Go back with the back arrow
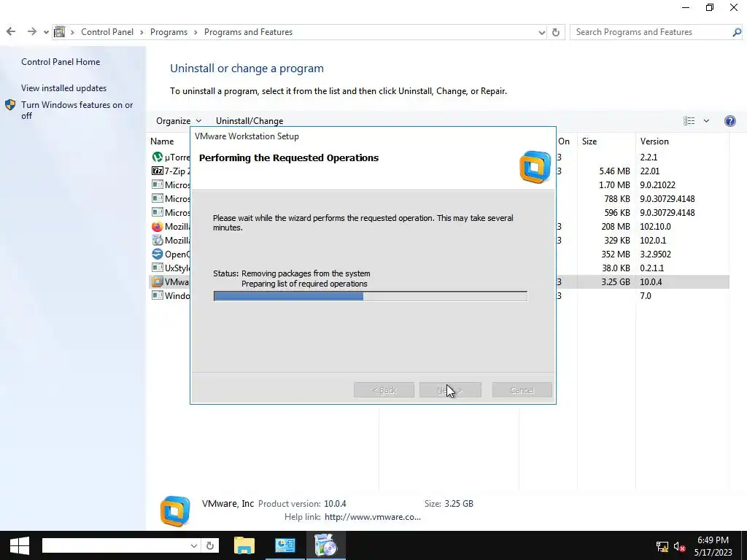This screenshot has width=747, height=560. [x=11, y=32]
